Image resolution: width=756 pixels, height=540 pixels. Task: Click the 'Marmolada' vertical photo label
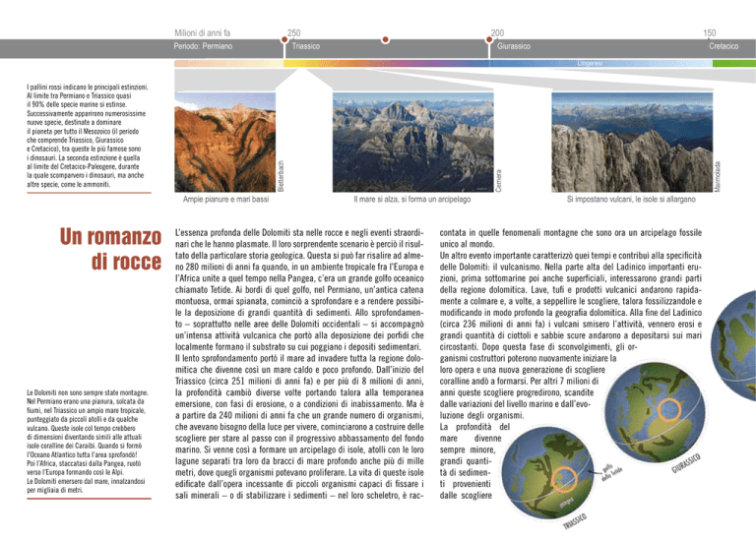718,177
